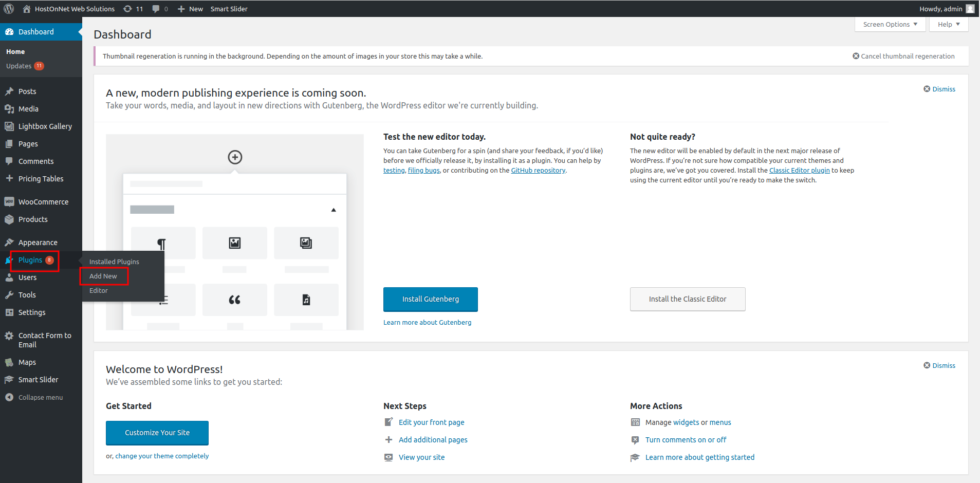Open Installed Plugins from the flyout
This screenshot has width=980, height=483.
coord(114,262)
